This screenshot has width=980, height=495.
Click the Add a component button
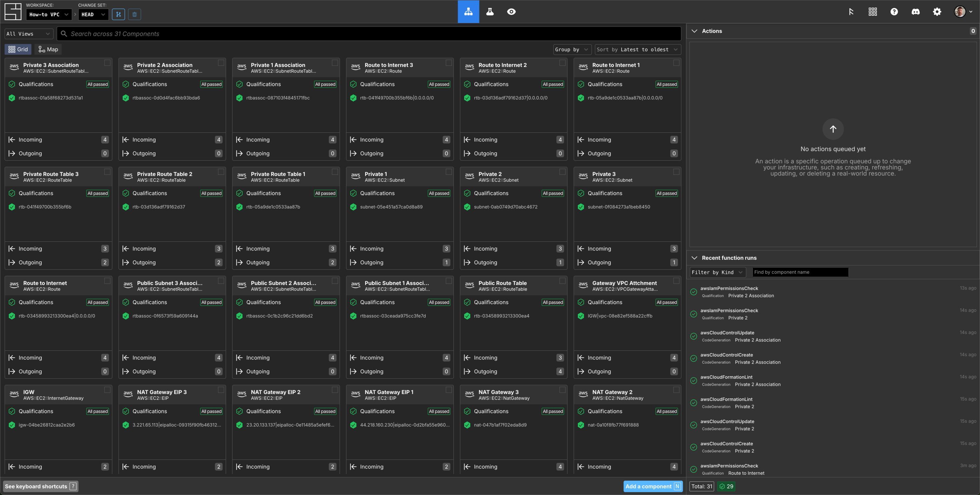click(x=652, y=486)
